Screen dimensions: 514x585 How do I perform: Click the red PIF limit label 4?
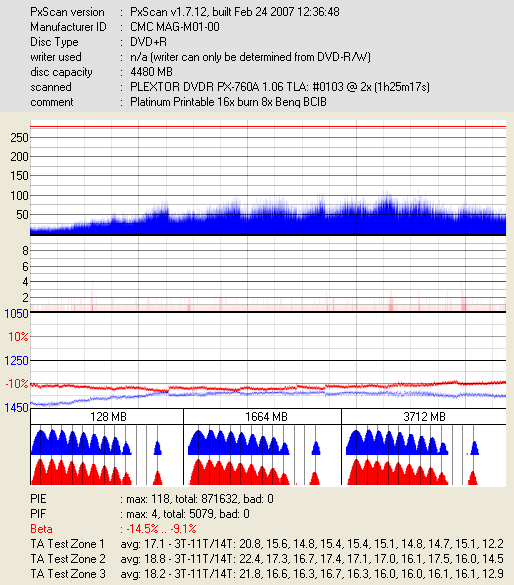click(25, 282)
